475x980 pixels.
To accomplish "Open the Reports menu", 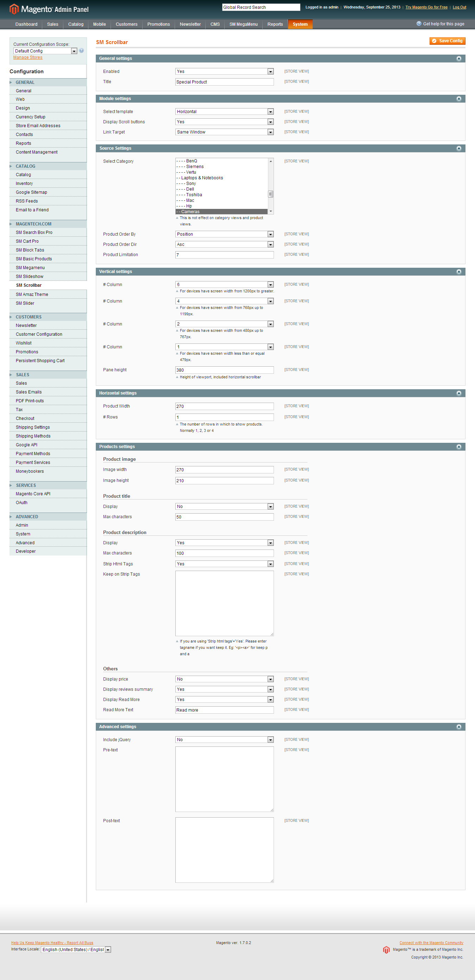I will click(x=275, y=24).
